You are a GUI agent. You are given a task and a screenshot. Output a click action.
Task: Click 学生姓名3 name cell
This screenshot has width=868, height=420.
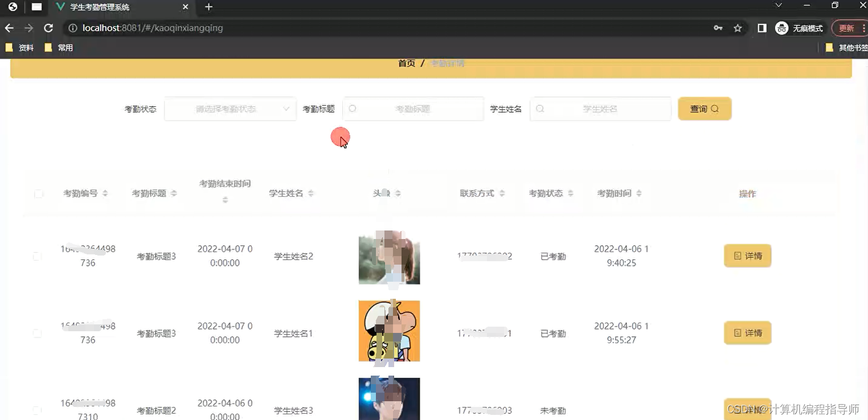[x=294, y=410]
